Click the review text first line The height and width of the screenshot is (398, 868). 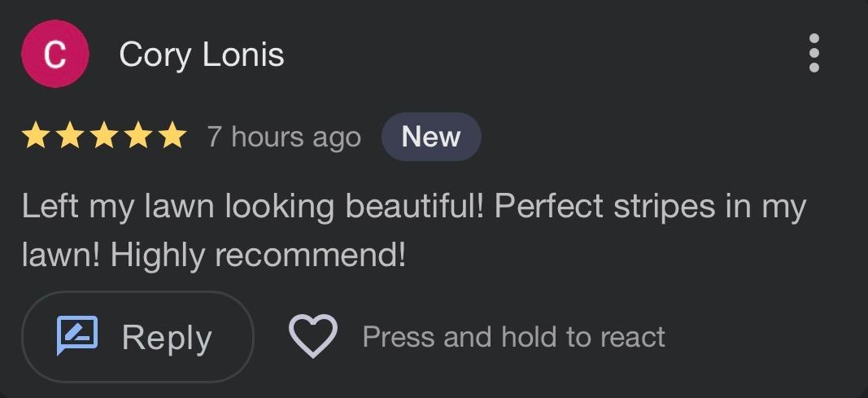pos(413,207)
